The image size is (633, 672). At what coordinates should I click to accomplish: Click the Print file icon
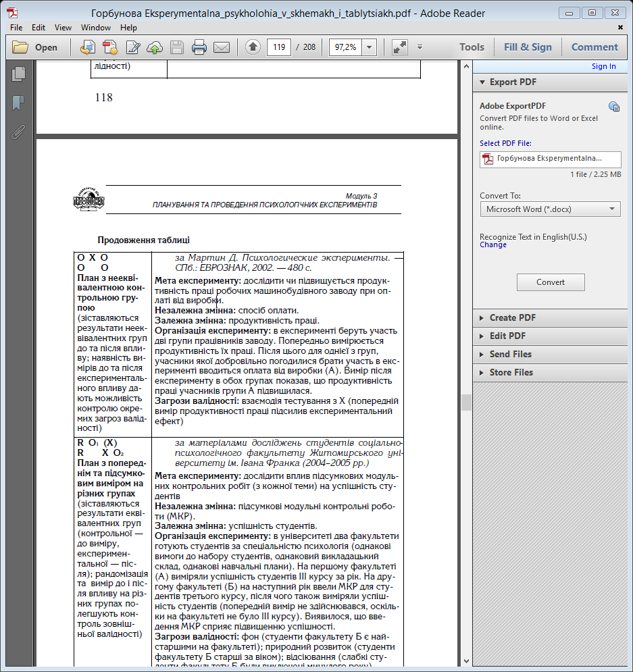click(199, 47)
